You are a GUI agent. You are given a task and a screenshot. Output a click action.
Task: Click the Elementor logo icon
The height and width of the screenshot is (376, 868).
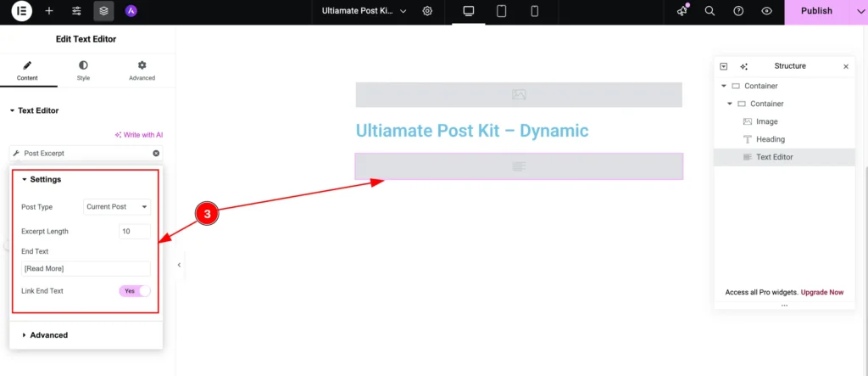[21, 11]
